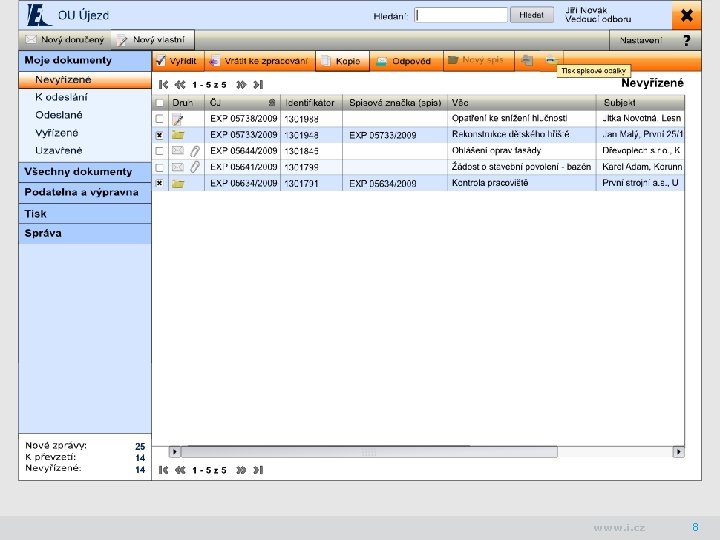Click the Odpověď toolbar button
The width and height of the screenshot is (720, 540).
pyautogui.click(x=406, y=61)
